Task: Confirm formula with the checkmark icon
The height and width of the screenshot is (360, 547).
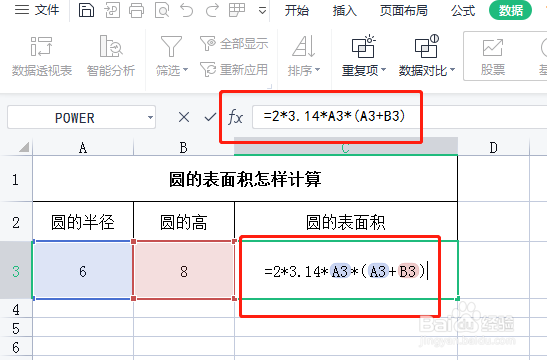Action: tap(210, 117)
